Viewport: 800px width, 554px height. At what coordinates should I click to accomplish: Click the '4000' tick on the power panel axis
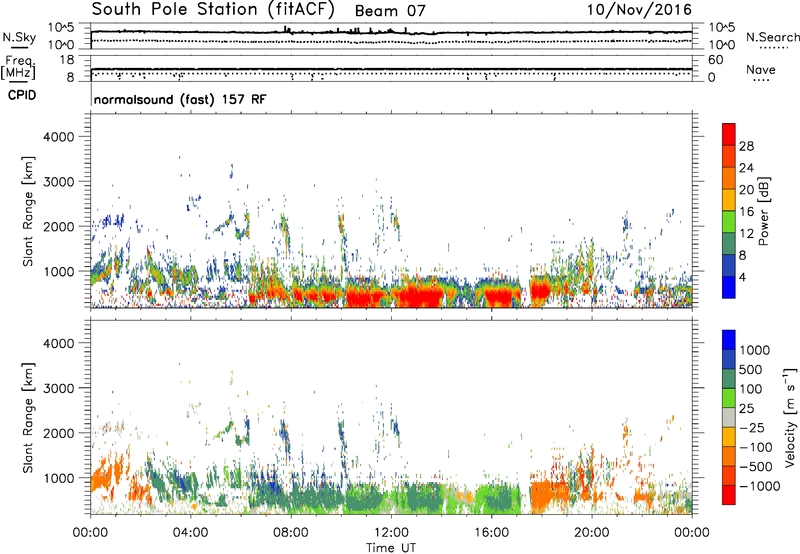(58, 137)
